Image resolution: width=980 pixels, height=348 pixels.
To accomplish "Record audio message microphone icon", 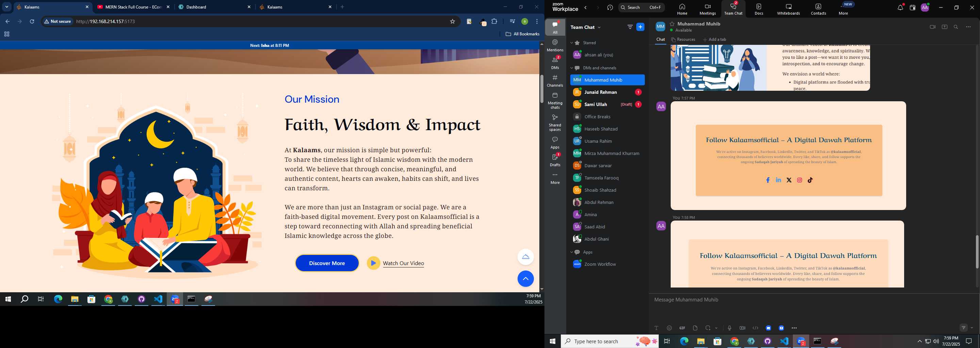I will point(729,328).
